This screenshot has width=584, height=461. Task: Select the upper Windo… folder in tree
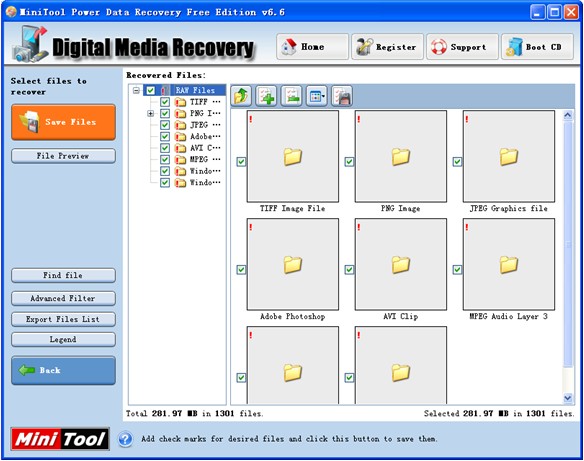205,171
